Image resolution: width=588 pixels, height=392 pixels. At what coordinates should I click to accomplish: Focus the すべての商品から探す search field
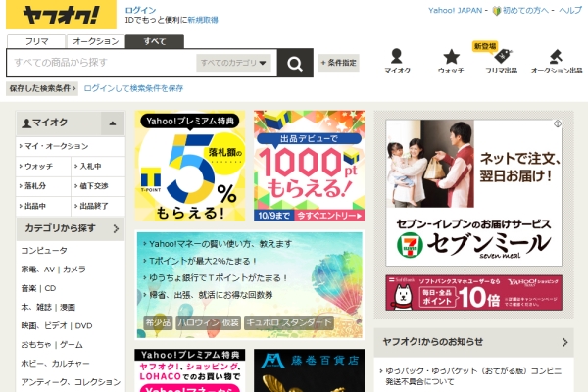tap(101, 63)
